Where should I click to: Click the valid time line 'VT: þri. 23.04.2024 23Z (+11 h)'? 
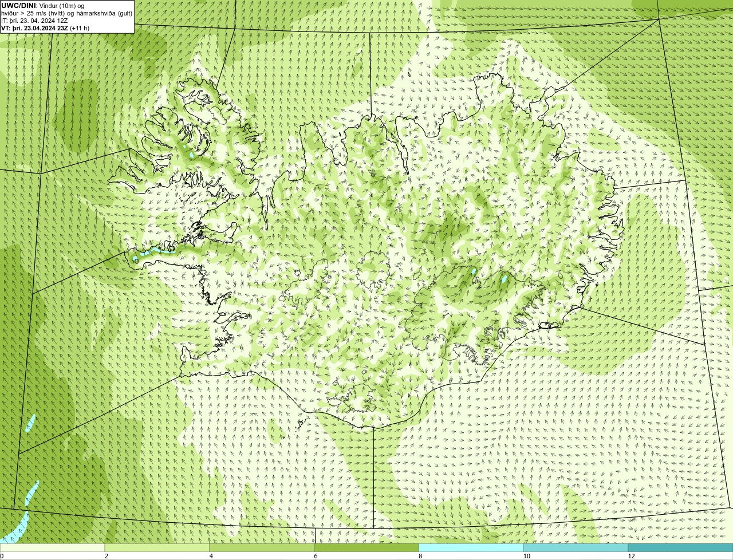(45, 27)
